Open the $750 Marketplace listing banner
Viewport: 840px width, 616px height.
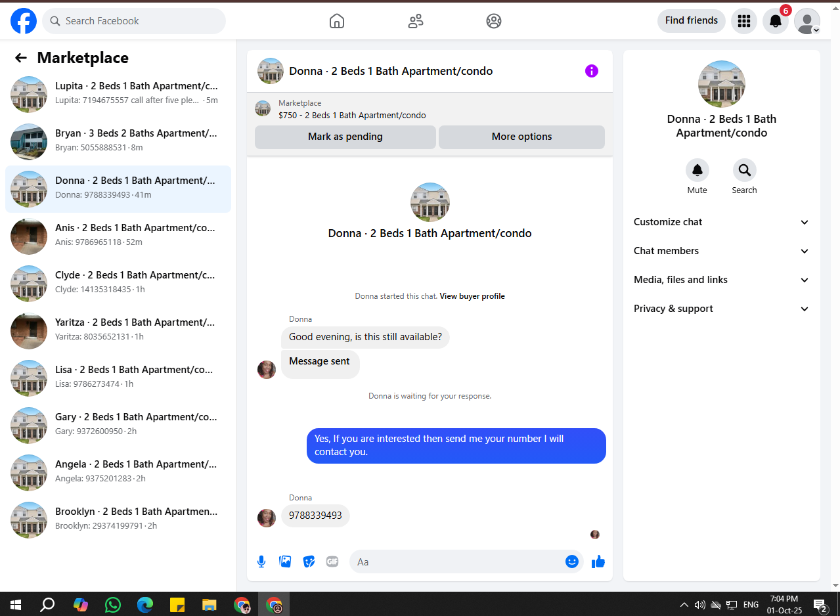tap(430, 109)
